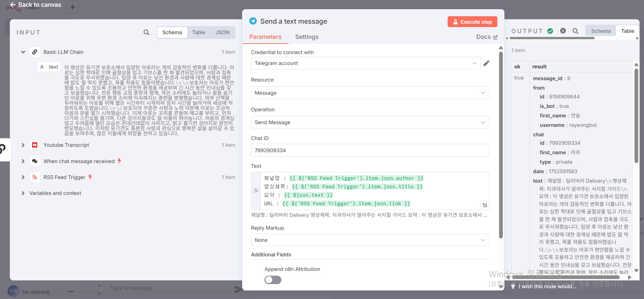Viewport: 644px width, 299px height.
Task: Click the output success checkmark icon
Action: (x=550, y=31)
